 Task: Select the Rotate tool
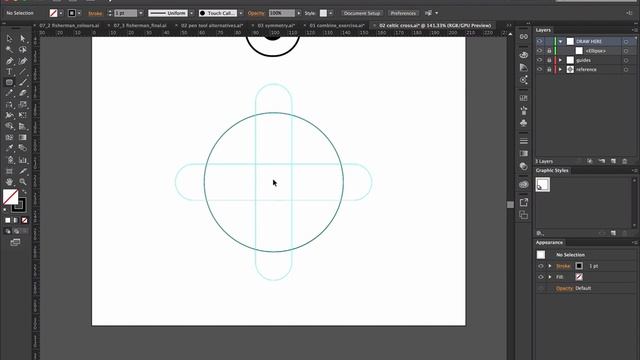pos(9,104)
